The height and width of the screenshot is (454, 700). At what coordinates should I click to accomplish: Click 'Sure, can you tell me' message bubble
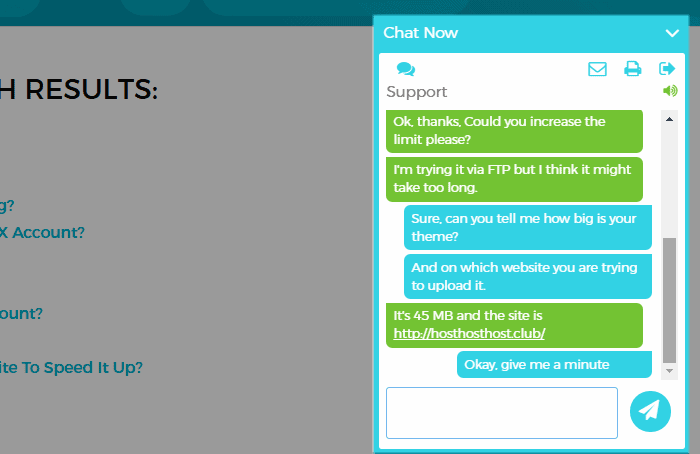pyautogui.click(x=528, y=227)
